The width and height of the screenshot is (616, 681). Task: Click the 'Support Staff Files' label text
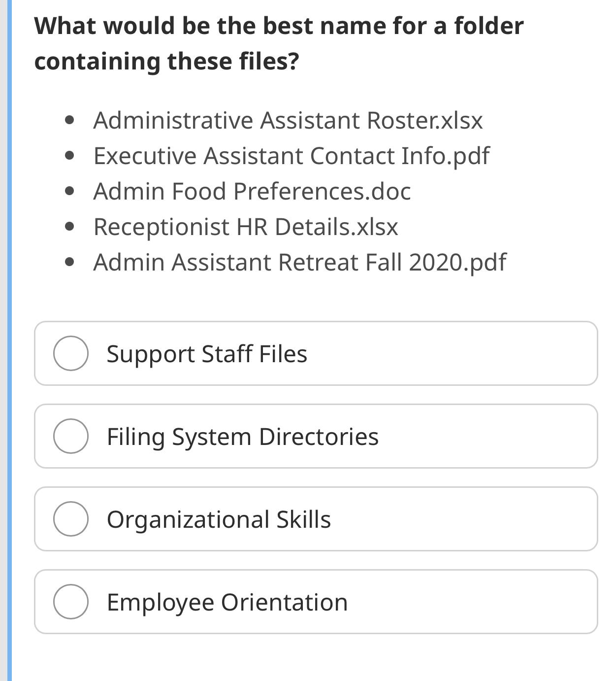pos(207,353)
